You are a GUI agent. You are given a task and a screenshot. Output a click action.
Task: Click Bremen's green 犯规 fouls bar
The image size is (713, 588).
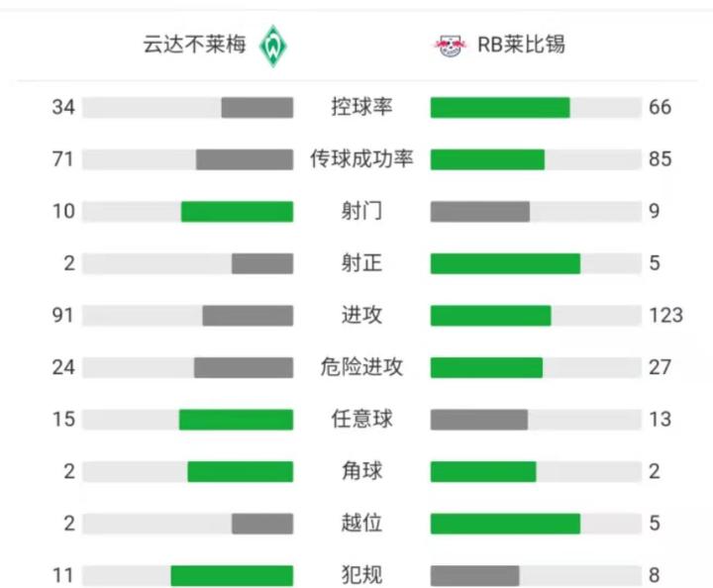(x=232, y=575)
